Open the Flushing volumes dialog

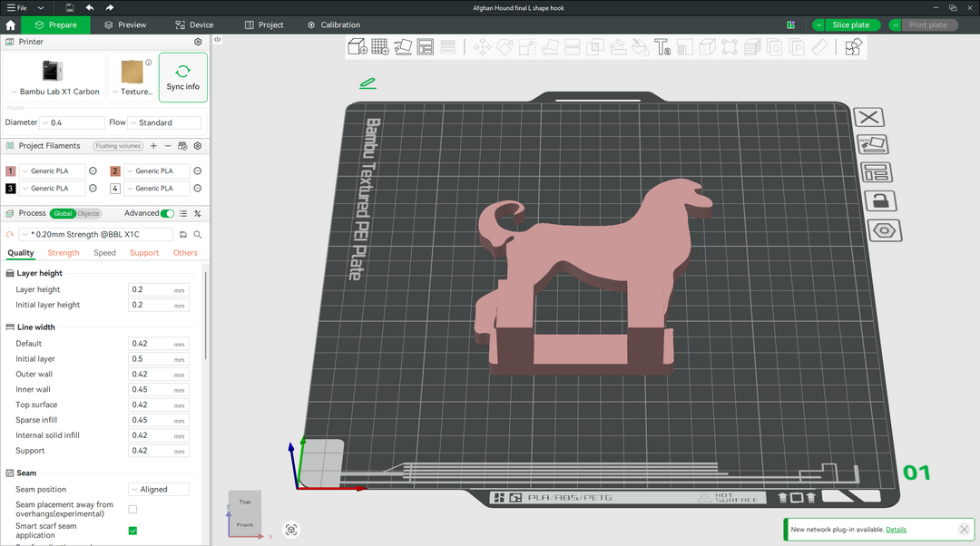pyautogui.click(x=118, y=145)
